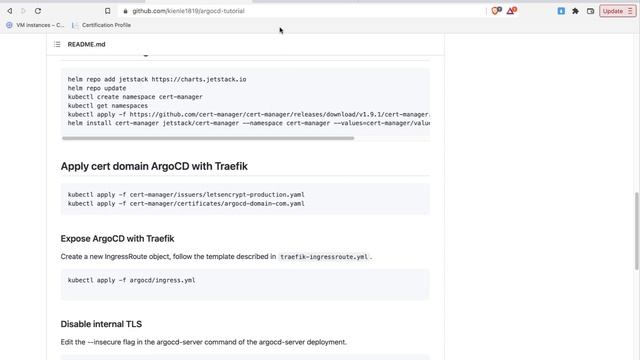Click the blue extension icon in toolbar
The width and height of the screenshot is (640, 360).
point(561,11)
